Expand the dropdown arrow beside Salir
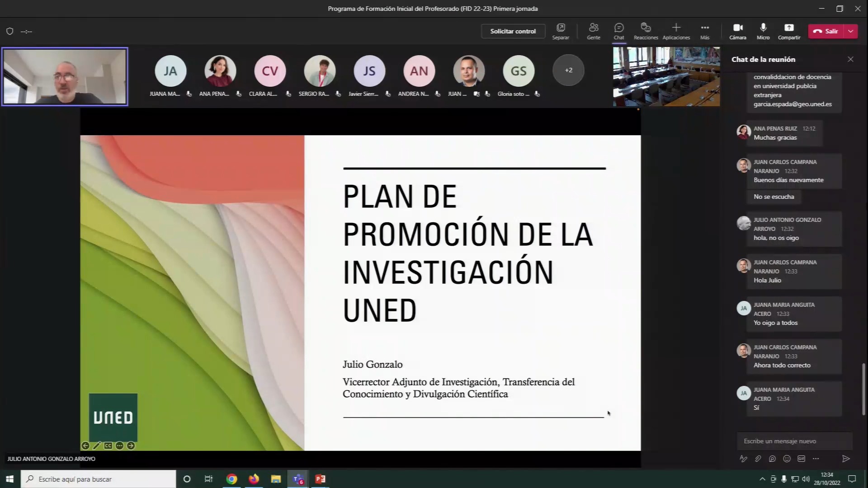 coord(851,31)
